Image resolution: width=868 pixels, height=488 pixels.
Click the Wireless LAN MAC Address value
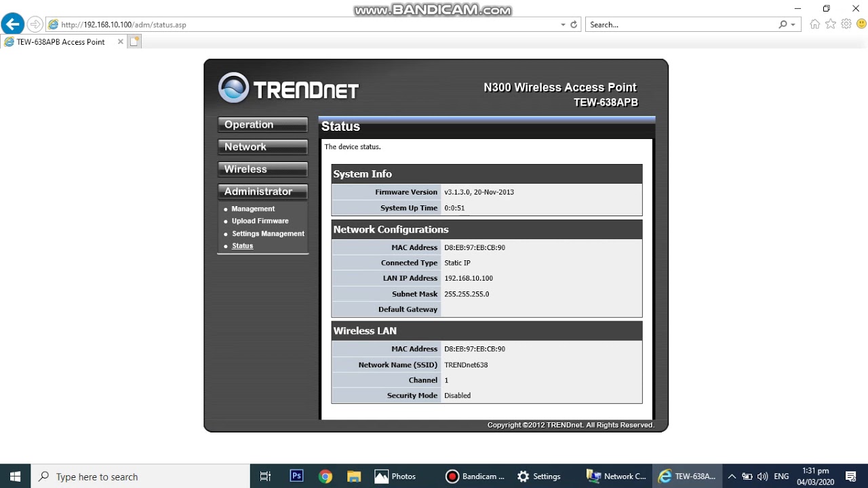click(475, 349)
